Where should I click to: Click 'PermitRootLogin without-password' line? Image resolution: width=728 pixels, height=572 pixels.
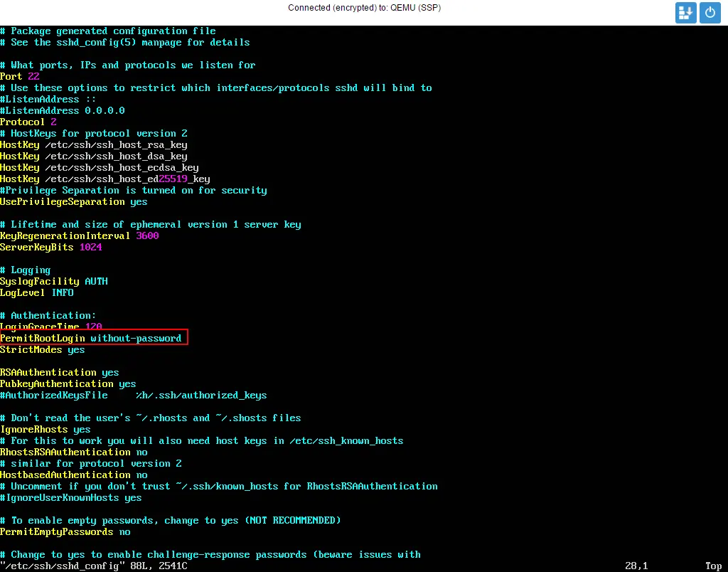pyautogui.click(x=91, y=338)
